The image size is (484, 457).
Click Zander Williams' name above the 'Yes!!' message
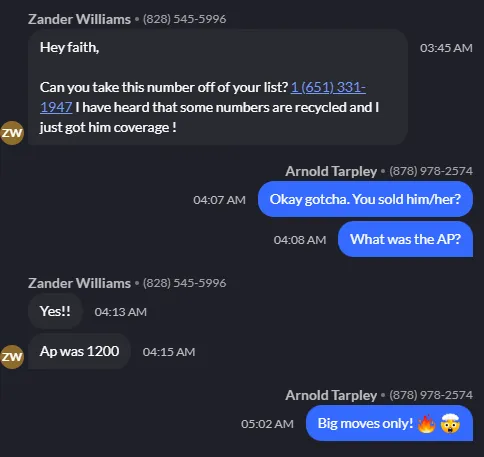tap(79, 283)
